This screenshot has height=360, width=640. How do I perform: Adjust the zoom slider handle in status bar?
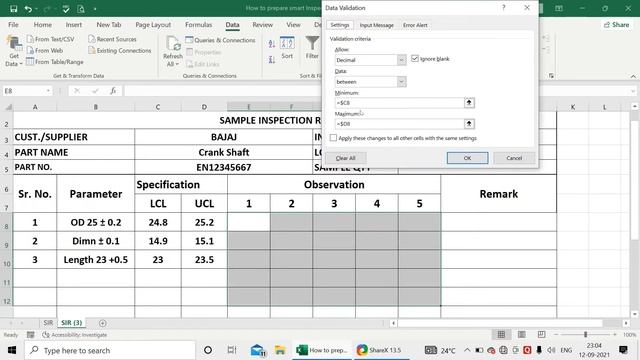pos(585,335)
